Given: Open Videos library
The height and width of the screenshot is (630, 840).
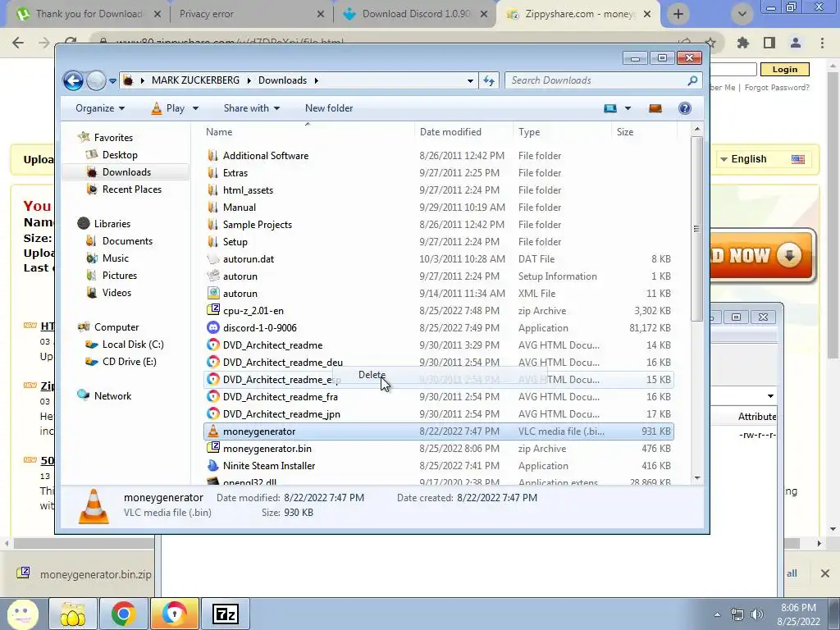Looking at the screenshot, I should [116, 293].
